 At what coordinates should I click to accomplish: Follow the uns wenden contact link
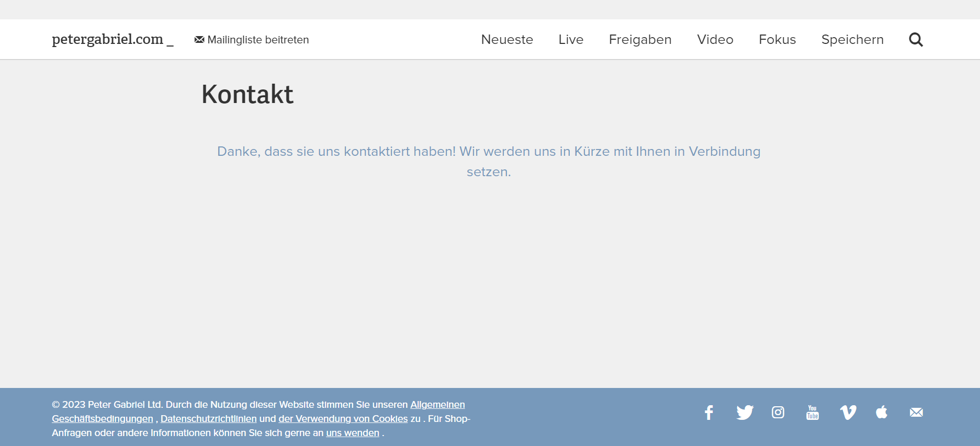[353, 433]
